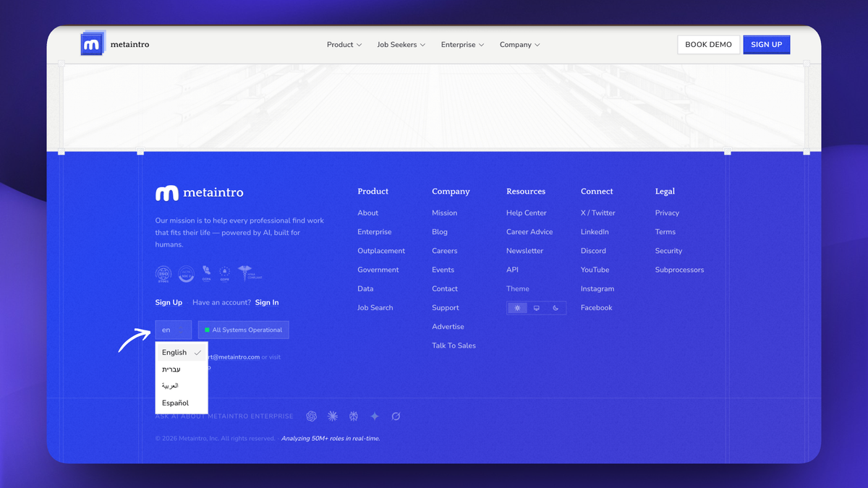Click the ISO 27001 badge

click(163, 274)
